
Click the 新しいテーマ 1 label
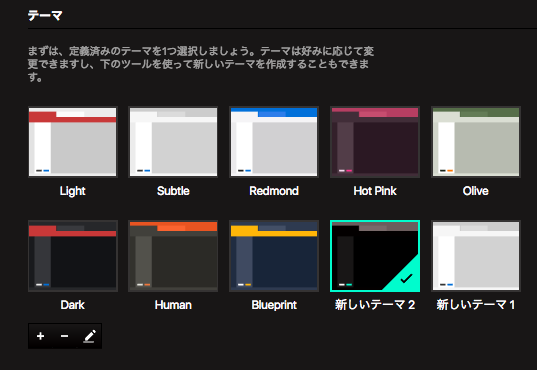[x=476, y=305]
